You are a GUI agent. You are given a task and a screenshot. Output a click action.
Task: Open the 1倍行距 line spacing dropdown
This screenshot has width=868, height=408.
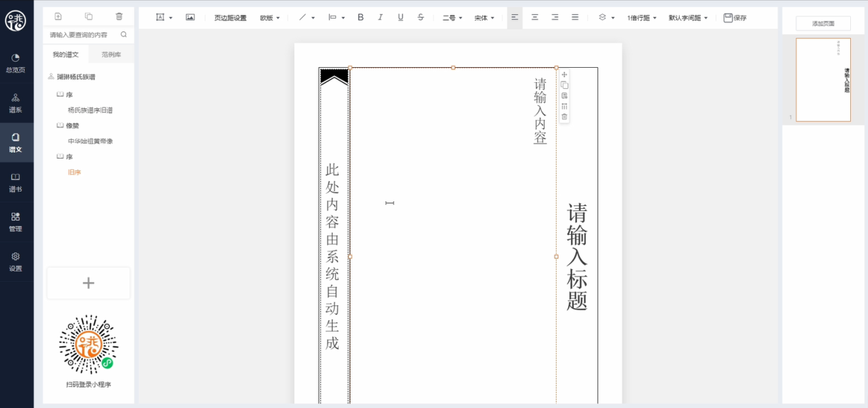[x=641, y=18]
